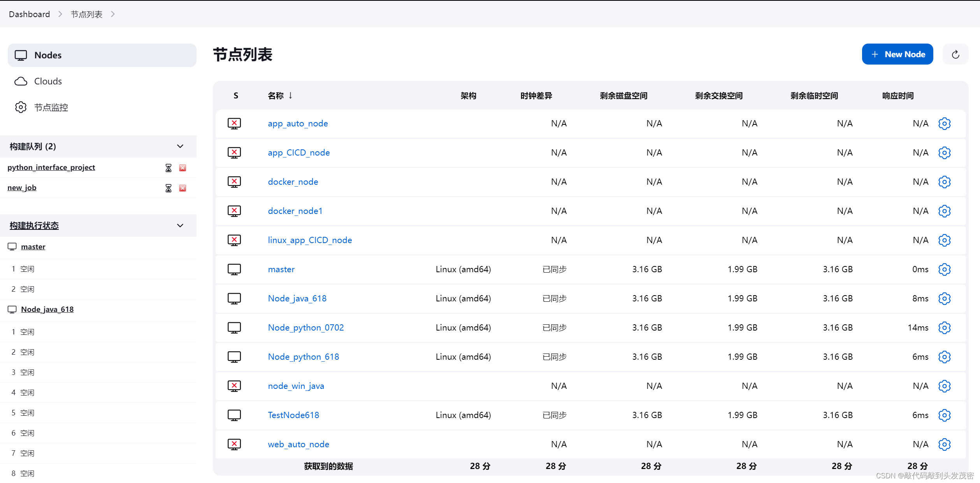
Task: Open gear settings for web_auto_node
Action: click(x=944, y=444)
